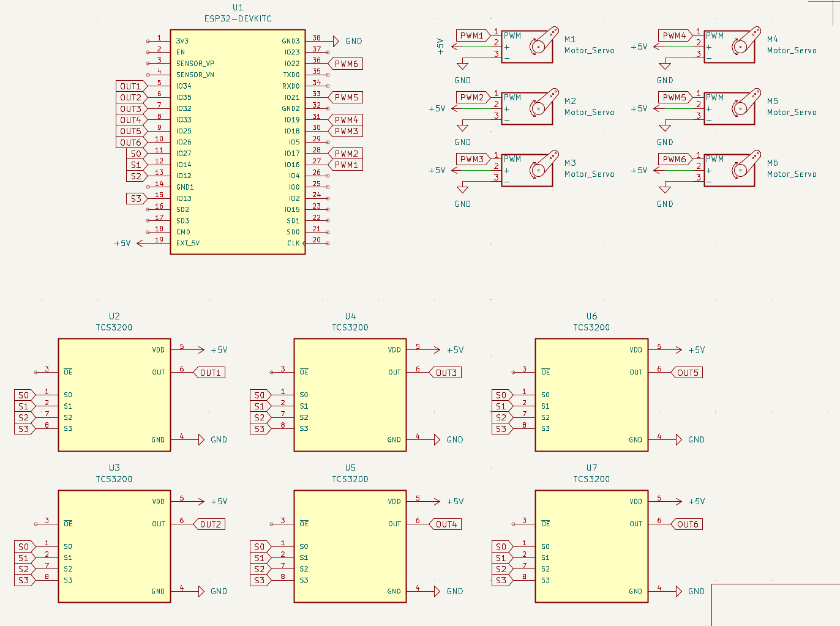Select the U5 TCS3200 sensor body
The image size is (840, 626).
[x=350, y=546]
